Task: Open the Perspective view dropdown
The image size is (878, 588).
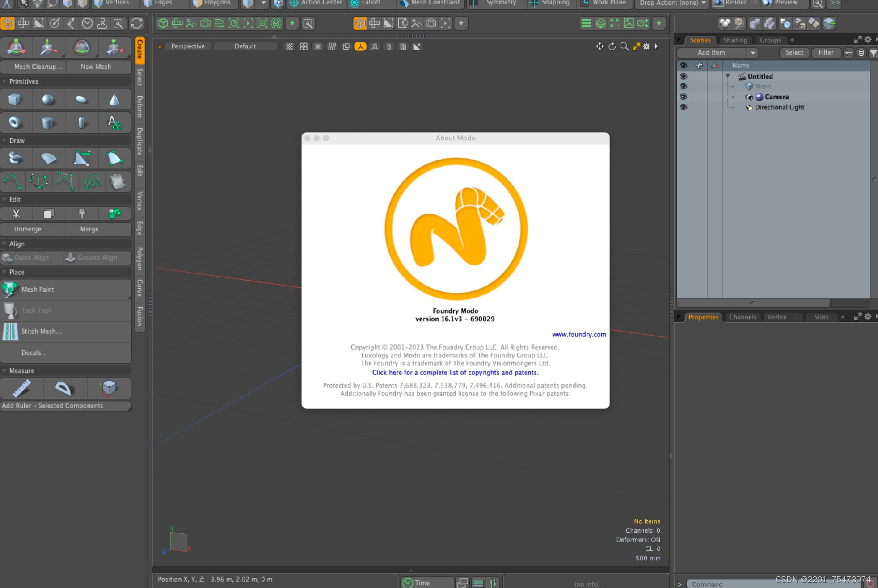Action: 187,46
